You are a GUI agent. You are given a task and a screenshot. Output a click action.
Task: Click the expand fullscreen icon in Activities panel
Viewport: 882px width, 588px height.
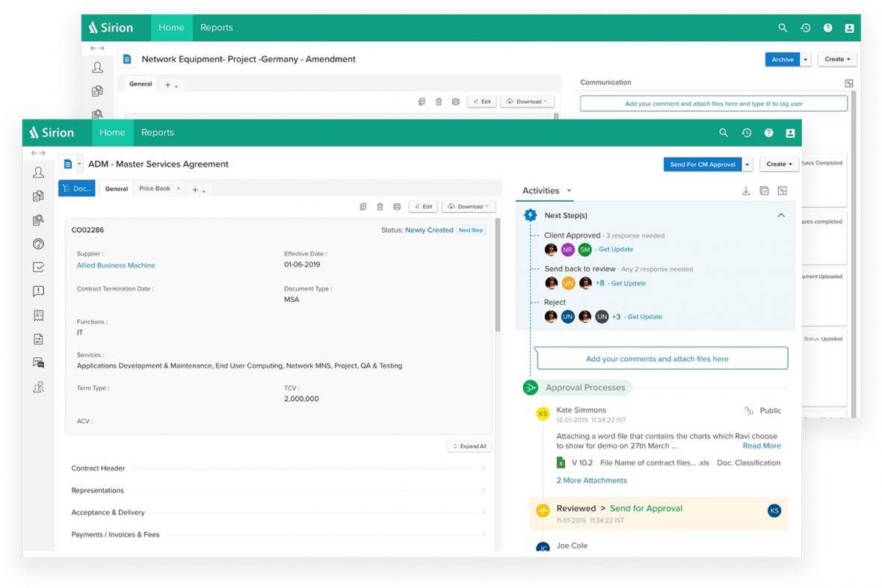click(782, 191)
